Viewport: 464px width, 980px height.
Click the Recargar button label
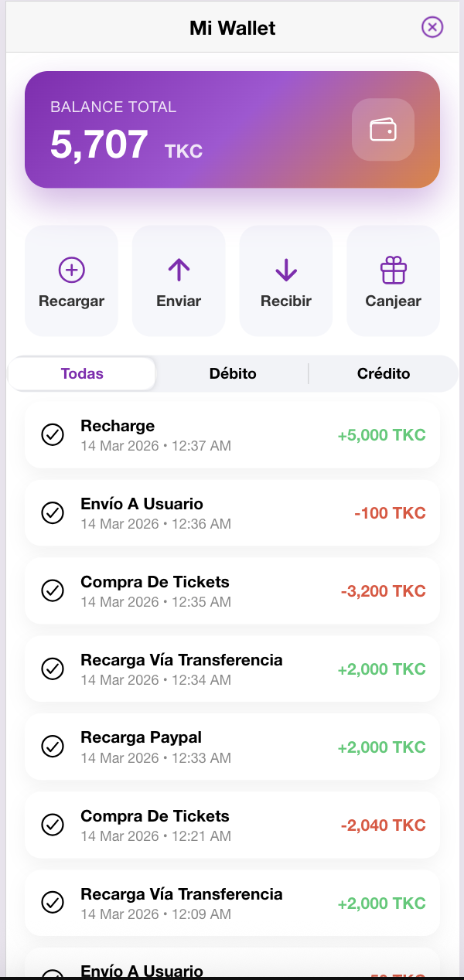71,301
